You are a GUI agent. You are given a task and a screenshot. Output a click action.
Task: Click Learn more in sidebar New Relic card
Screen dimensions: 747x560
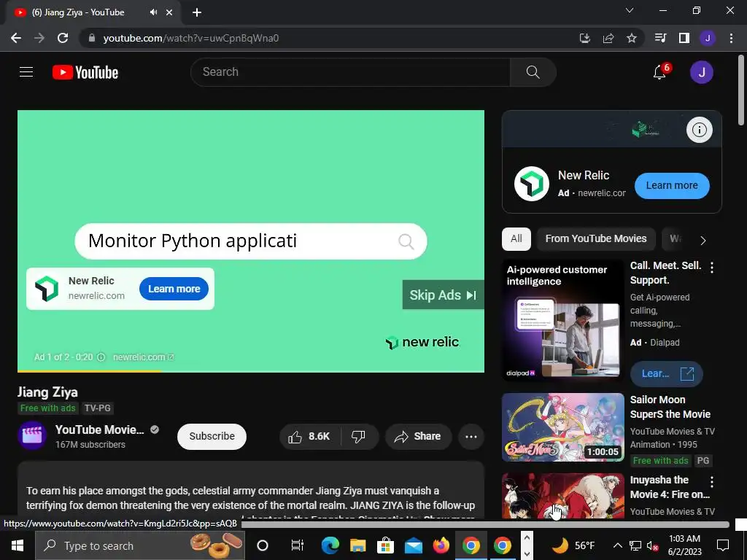click(672, 185)
